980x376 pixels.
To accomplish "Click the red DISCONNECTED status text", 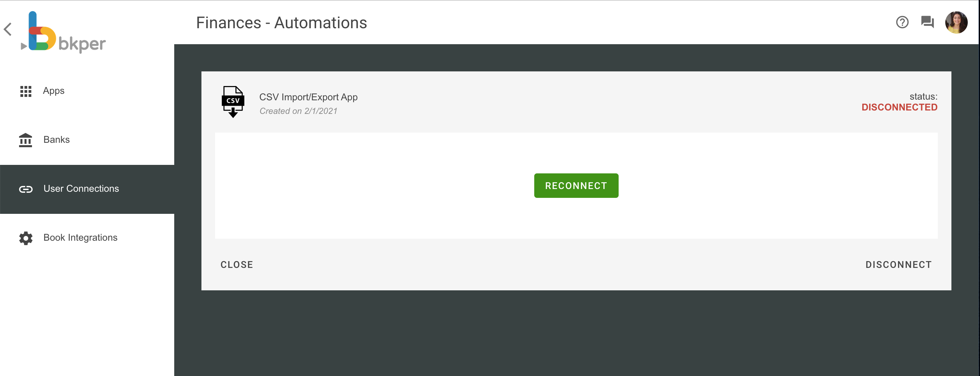I will click(899, 107).
